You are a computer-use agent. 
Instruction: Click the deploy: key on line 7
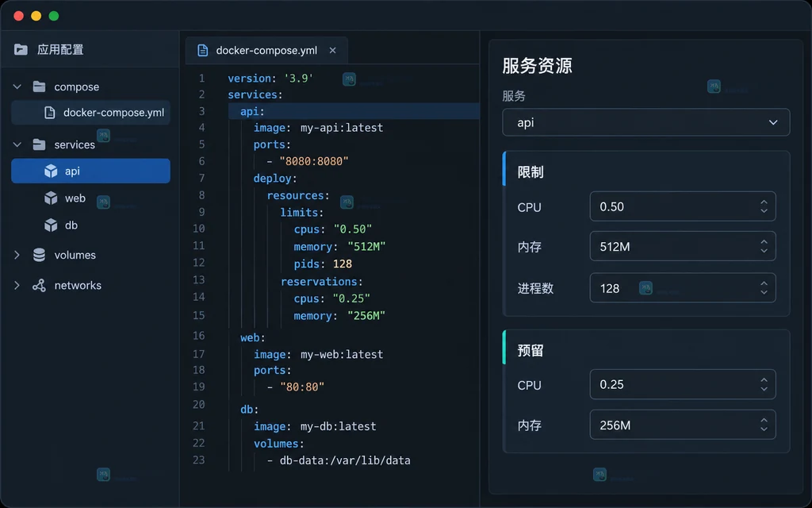pos(275,179)
